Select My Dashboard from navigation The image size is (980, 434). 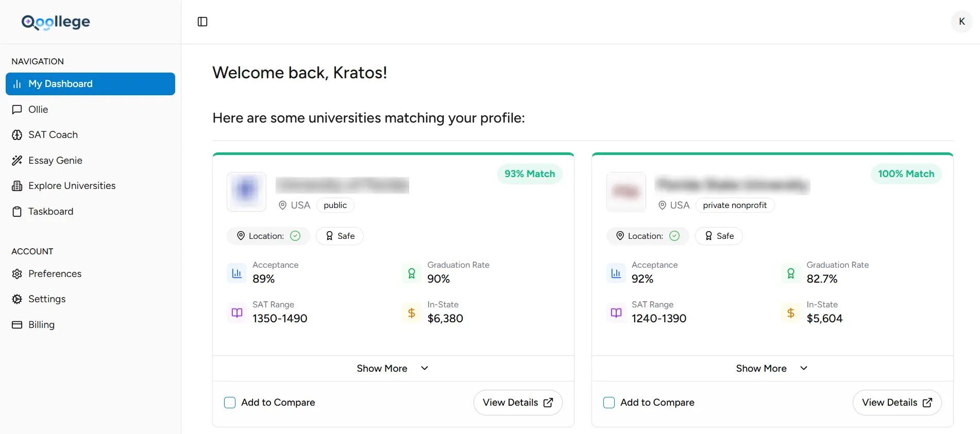[x=60, y=83]
